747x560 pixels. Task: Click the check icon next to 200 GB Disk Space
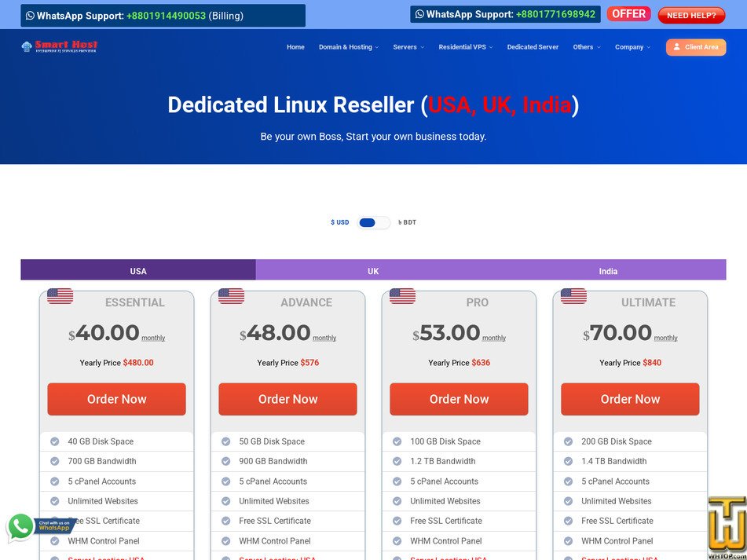click(x=568, y=441)
